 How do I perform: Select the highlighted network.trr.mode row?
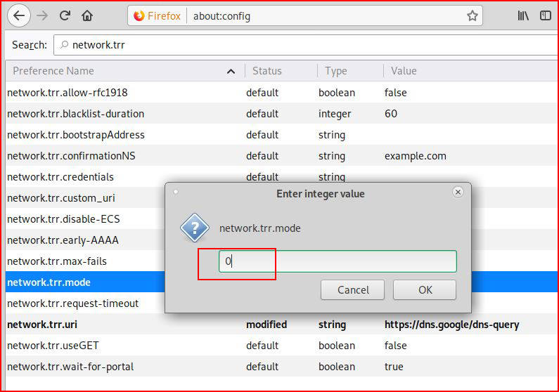coord(86,282)
